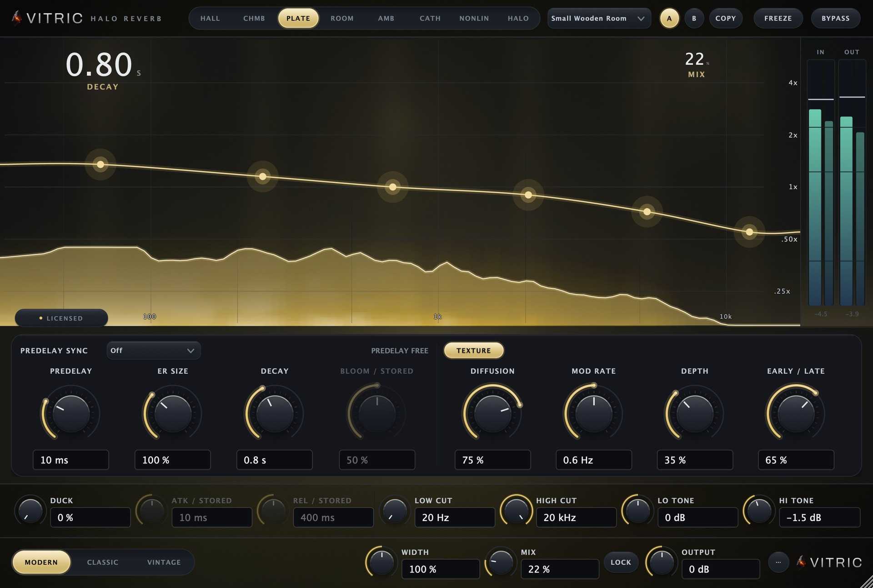
Task: Click the PREDELAY FREE label
Action: point(400,351)
